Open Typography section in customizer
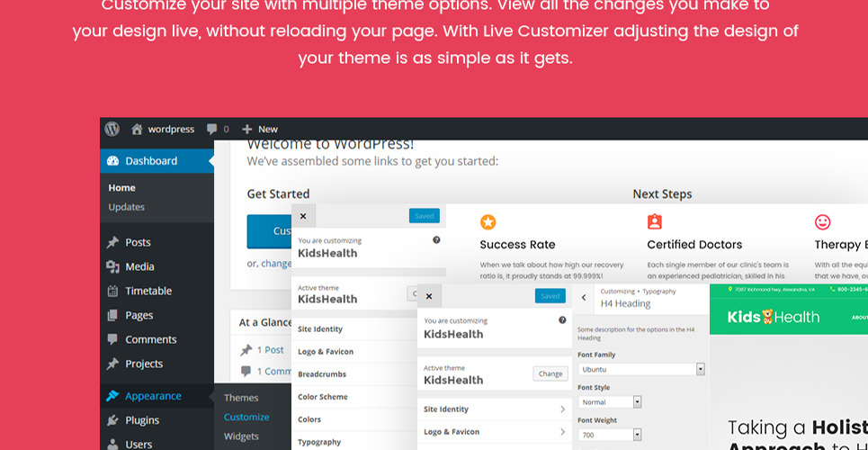This screenshot has width=868, height=450. [x=354, y=442]
